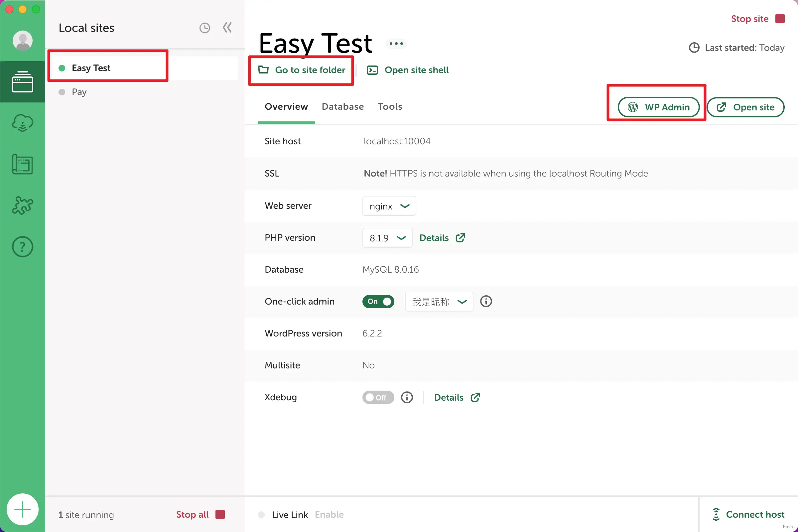Open the Cloud Backups sidebar icon
This screenshot has height=532, width=798.
(x=22, y=123)
